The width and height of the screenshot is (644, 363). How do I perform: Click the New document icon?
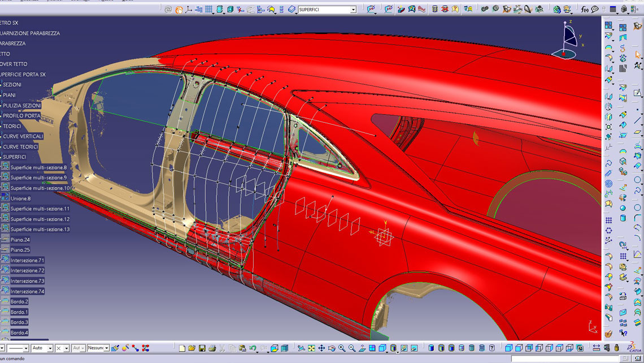(182, 348)
